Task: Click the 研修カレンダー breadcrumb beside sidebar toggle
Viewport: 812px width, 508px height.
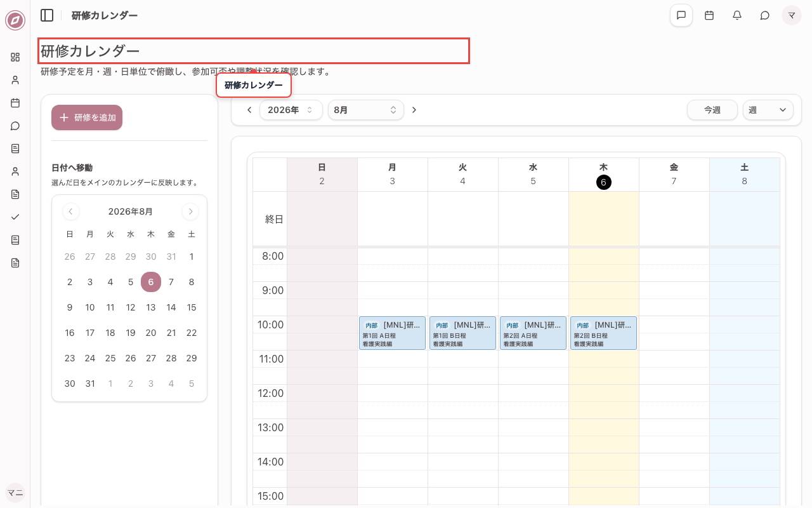Action: click(x=105, y=15)
